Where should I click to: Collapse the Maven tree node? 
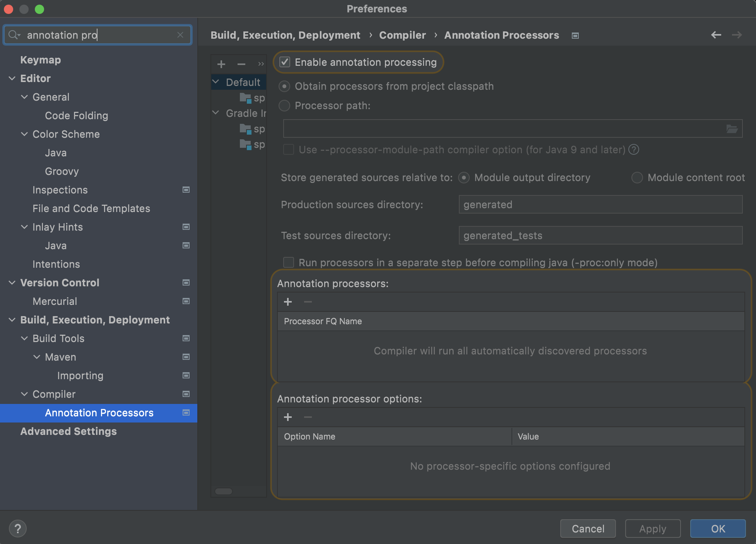pos(37,357)
